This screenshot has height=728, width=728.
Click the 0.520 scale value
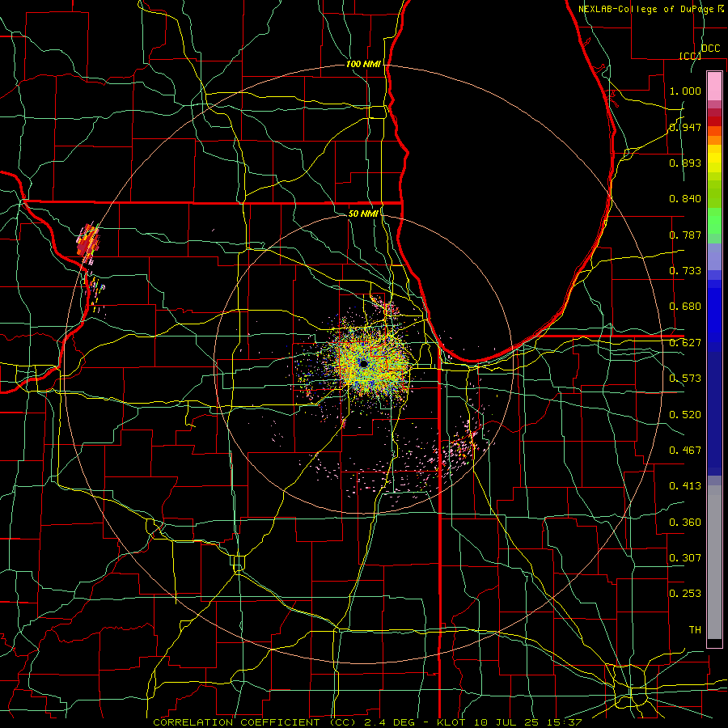point(685,415)
